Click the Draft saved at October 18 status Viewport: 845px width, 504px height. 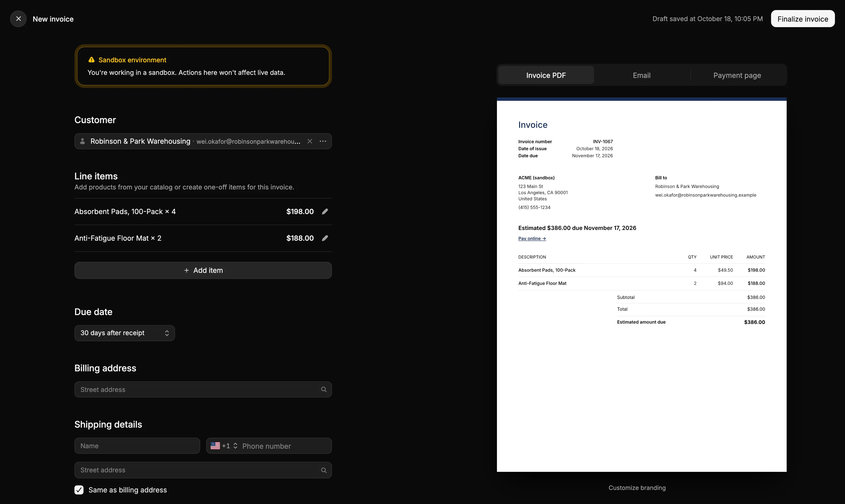click(707, 19)
